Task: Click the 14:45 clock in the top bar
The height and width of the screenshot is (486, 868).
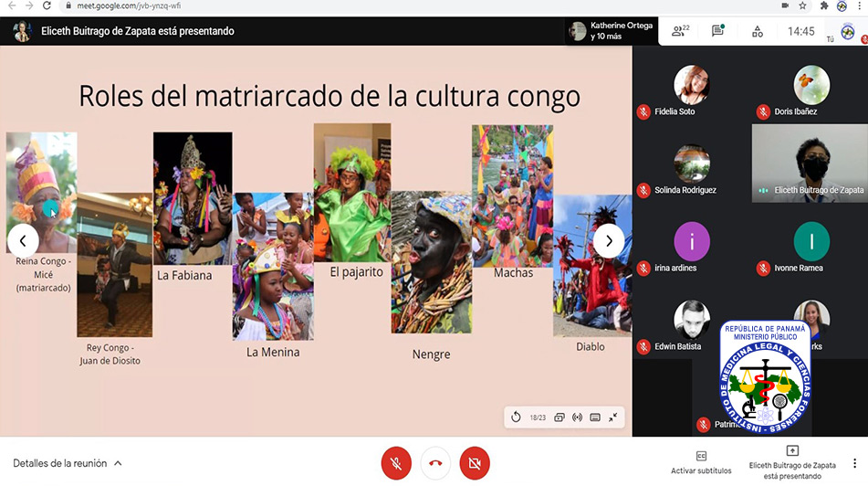Action: click(x=801, y=32)
